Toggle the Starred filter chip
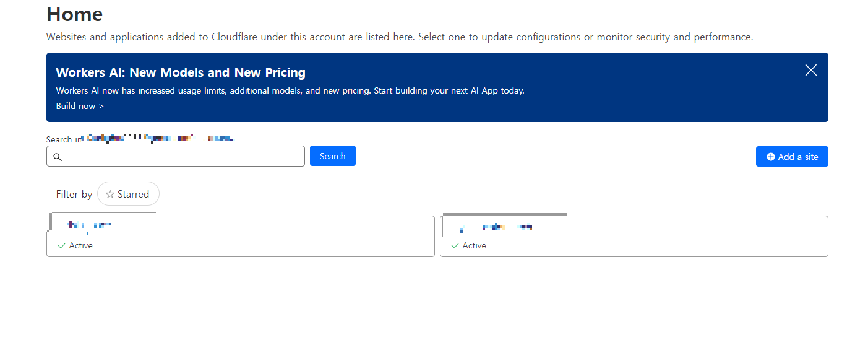This screenshot has height=337, width=868. 128,194
